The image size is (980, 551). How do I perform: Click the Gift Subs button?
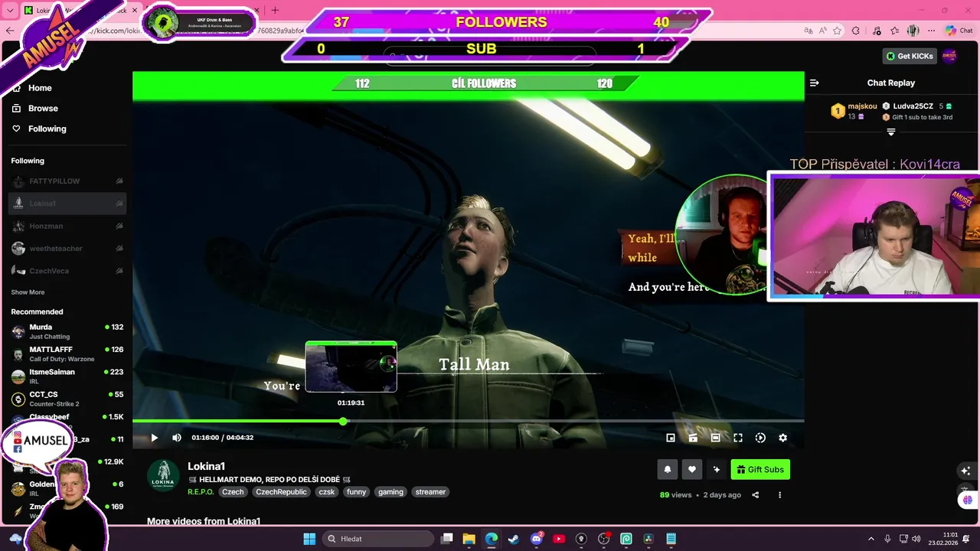click(760, 470)
